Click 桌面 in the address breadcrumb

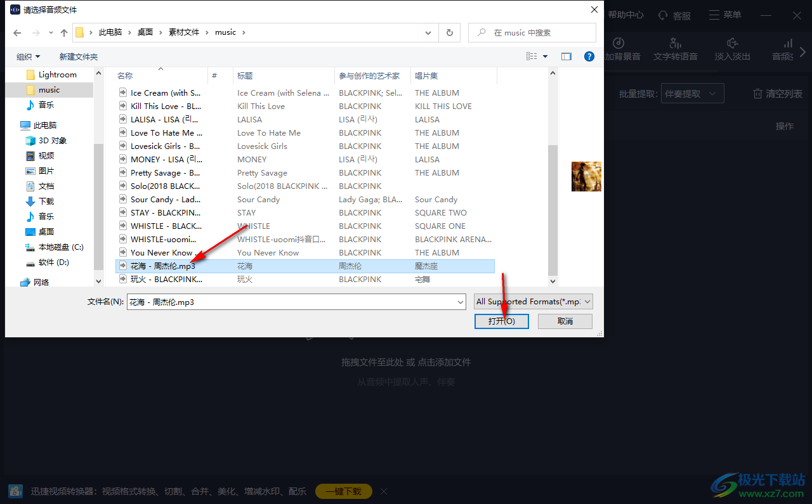click(x=145, y=32)
